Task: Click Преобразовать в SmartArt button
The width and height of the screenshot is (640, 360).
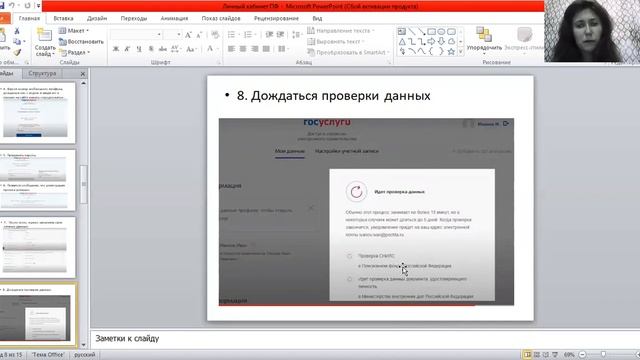Action: tap(348, 52)
